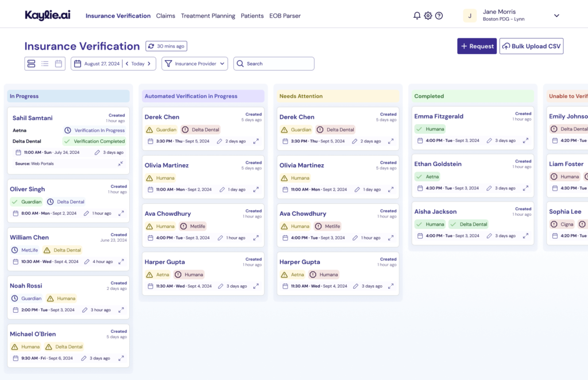Viewport: 588px width, 380px height.
Task: Click the help question mark icon
Action: 439,16
